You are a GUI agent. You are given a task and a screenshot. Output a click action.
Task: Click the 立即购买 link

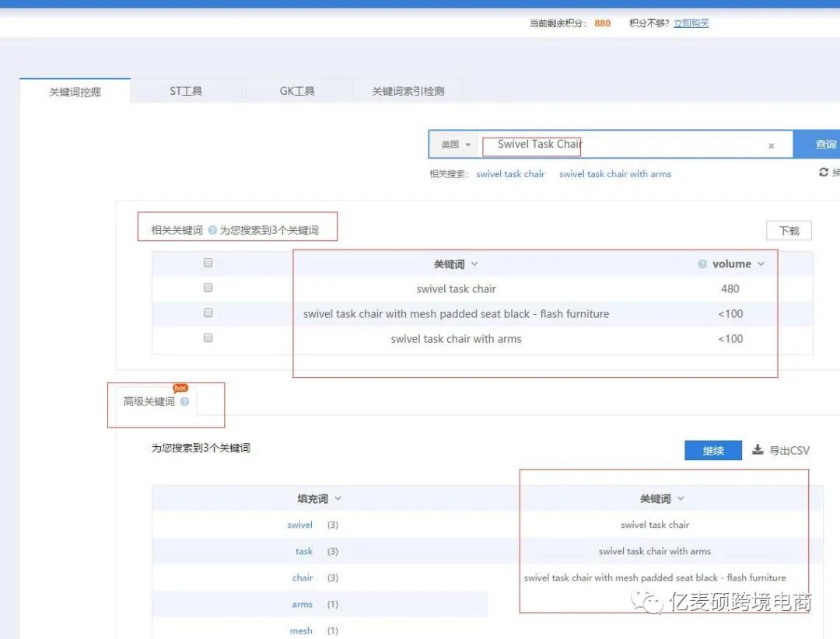pyautogui.click(x=691, y=23)
